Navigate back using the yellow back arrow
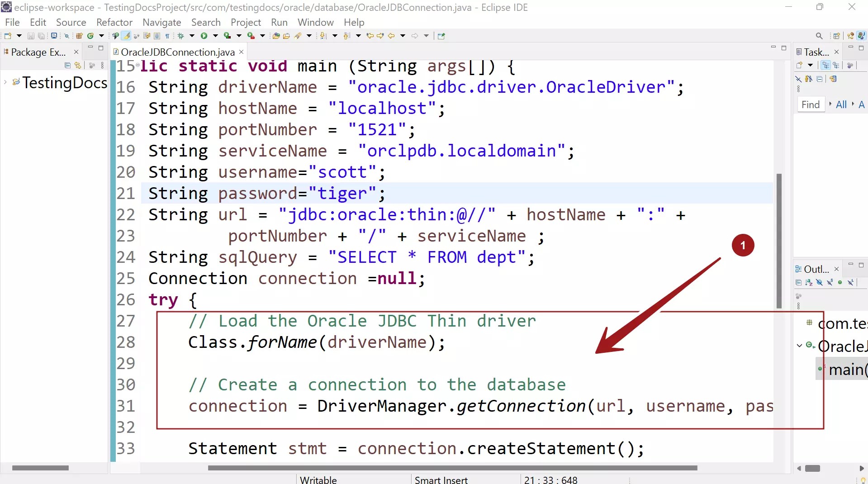The image size is (868, 484). tap(391, 35)
